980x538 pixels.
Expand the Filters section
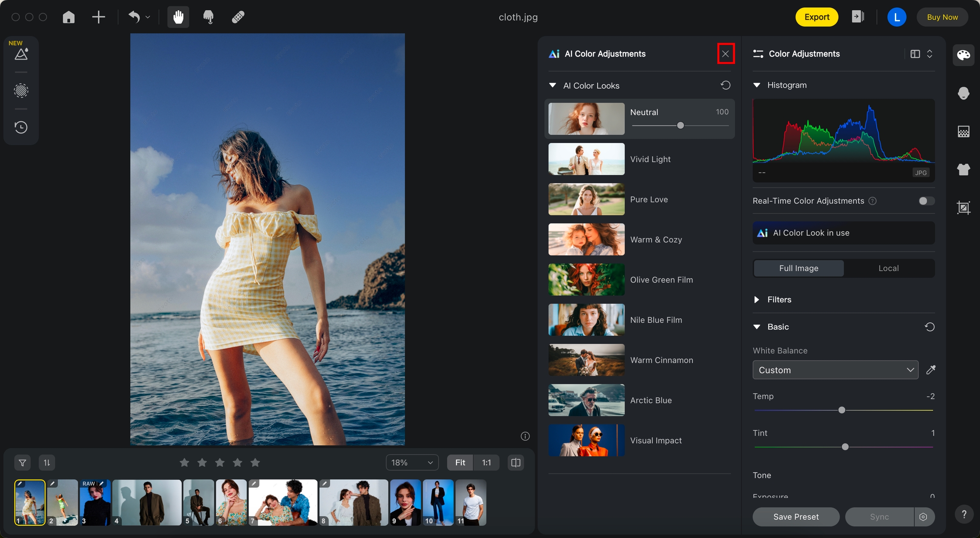click(757, 300)
